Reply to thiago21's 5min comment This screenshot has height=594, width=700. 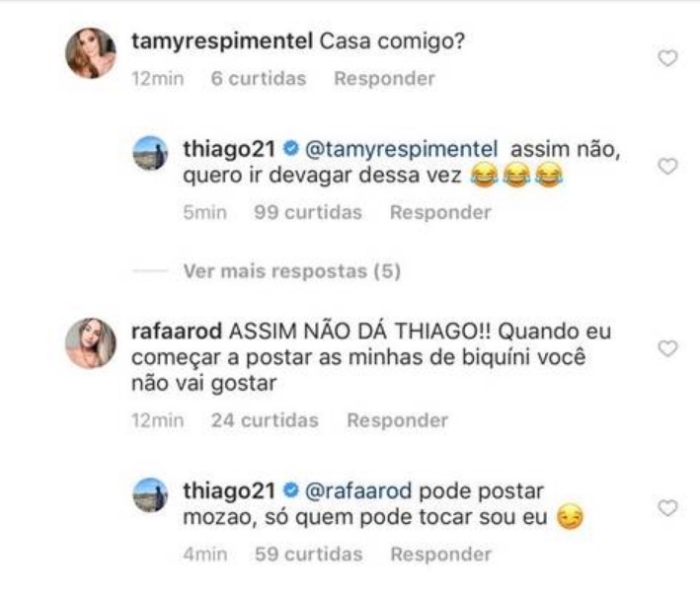pos(440,212)
